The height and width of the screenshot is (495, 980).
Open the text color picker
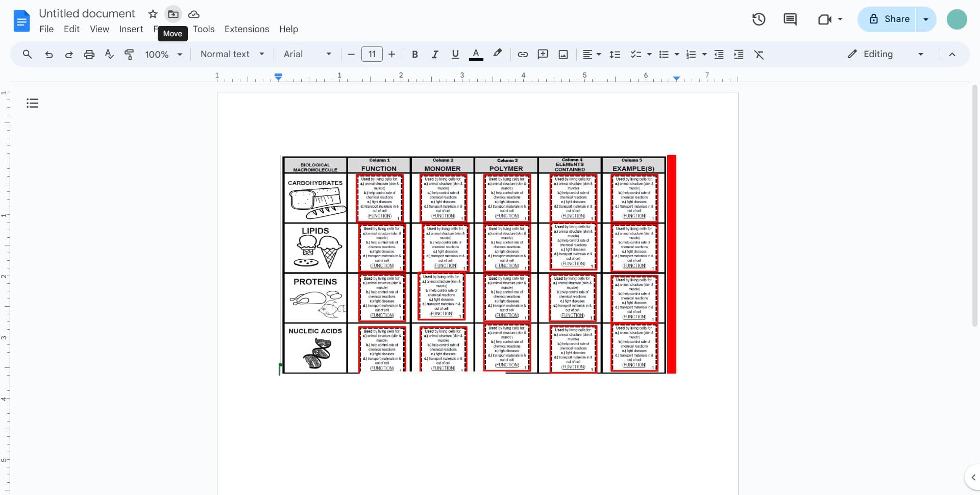click(476, 54)
